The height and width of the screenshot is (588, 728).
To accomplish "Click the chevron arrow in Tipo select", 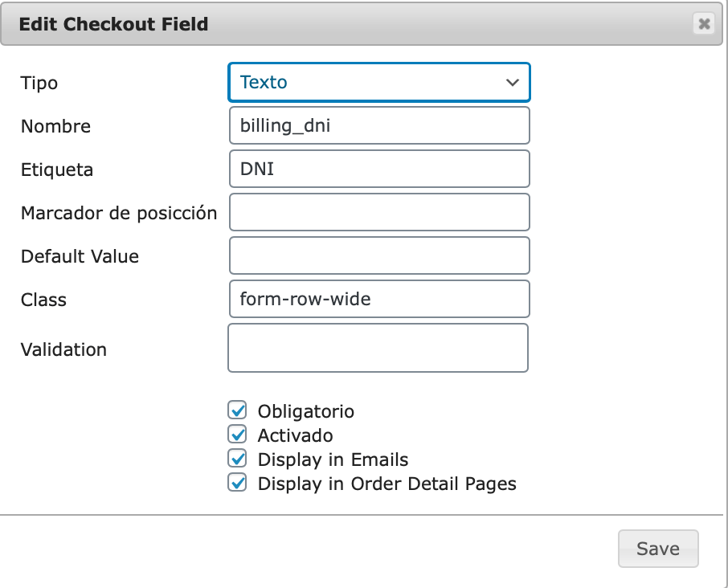I will pyautogui.click(x=512, y=83).
